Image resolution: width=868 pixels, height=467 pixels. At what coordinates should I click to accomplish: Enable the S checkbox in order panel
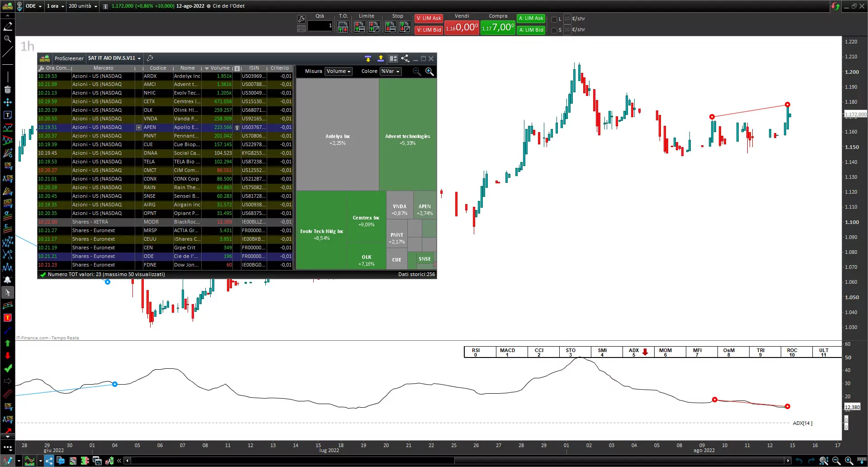click(x=554, y=30)
